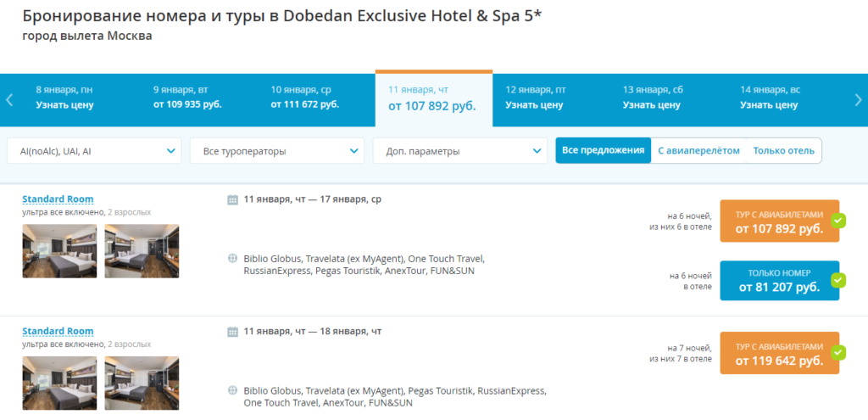Click the previous dates left arrow

pyautogui.click(x=9, y=99)
